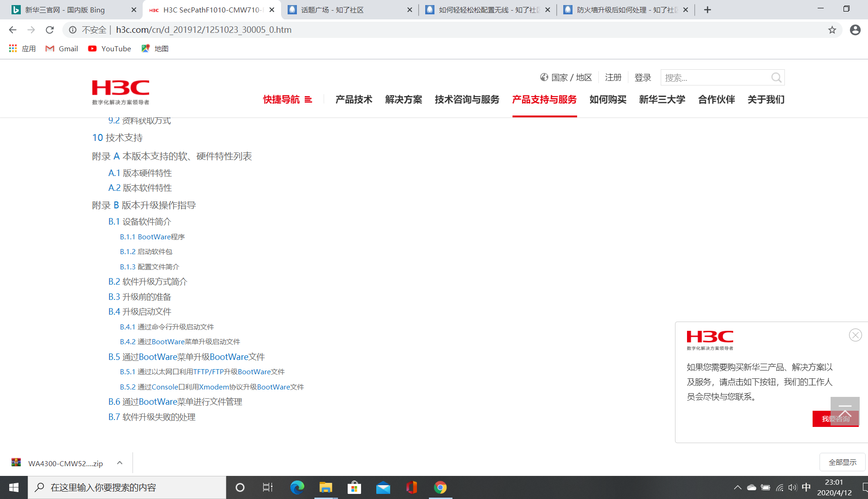Open B.4.2 通过BootWare菜单升级启动文件 link
The image size is (868, 499).
coord(180,341)
